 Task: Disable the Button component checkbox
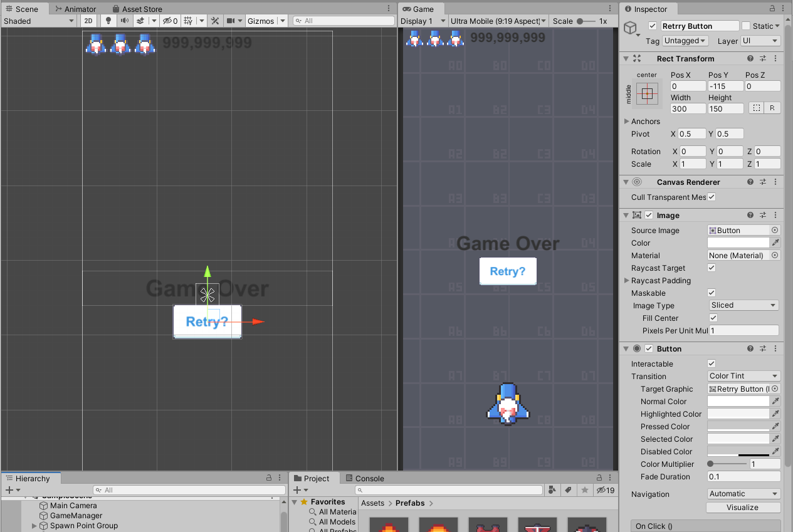click(649, 348)
